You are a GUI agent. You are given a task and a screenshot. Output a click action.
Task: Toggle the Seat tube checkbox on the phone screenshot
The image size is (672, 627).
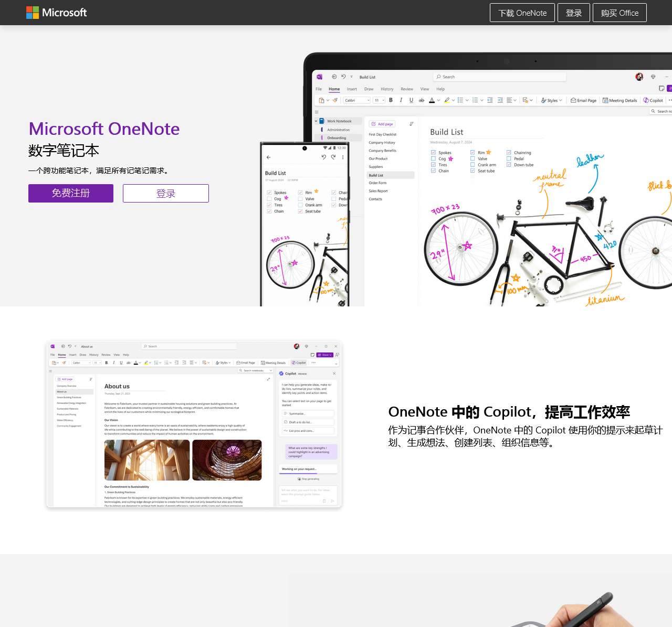pos(301,211)
